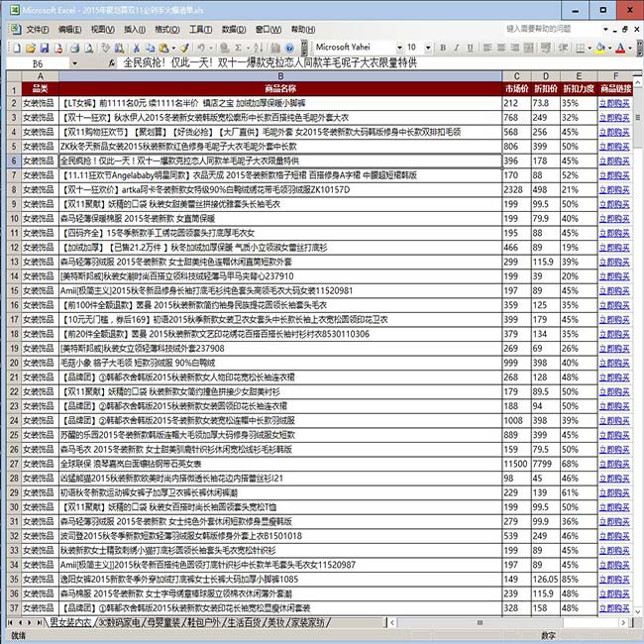The image size is (644, 644).
Task: Click the Insert Hyperlink icon
Action: click(224, 49)
